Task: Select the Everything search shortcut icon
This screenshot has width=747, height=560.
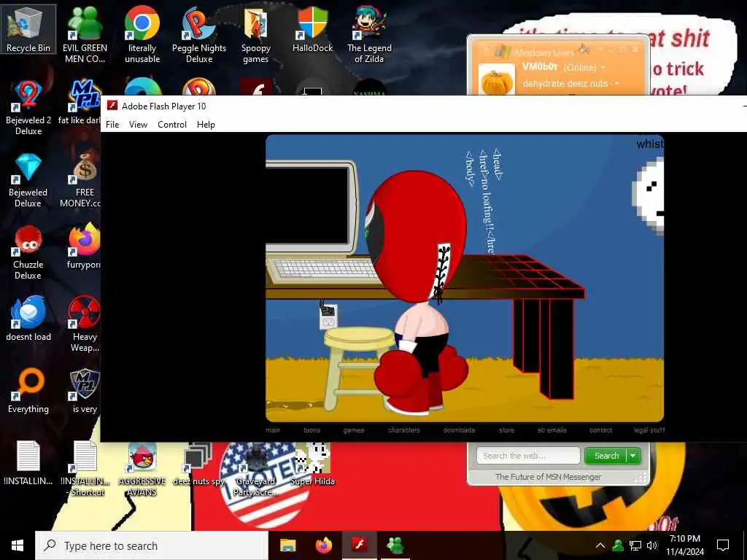Action: 28,391
